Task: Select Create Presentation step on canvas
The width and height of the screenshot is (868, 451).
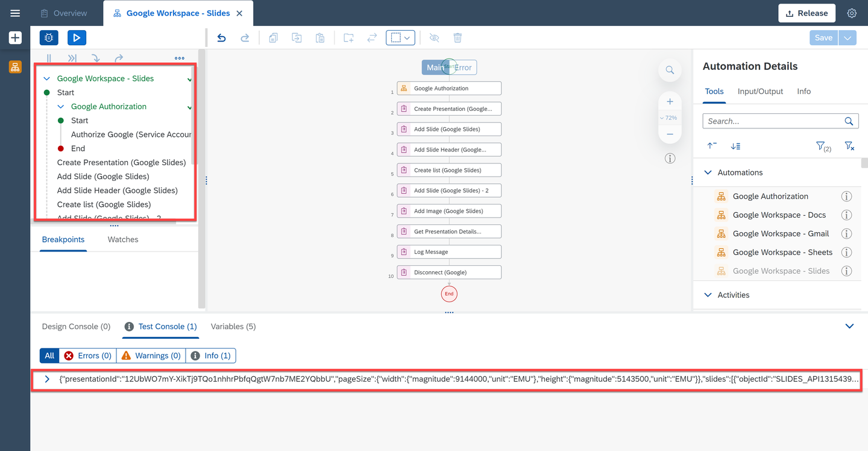Action: pos(449,109)
